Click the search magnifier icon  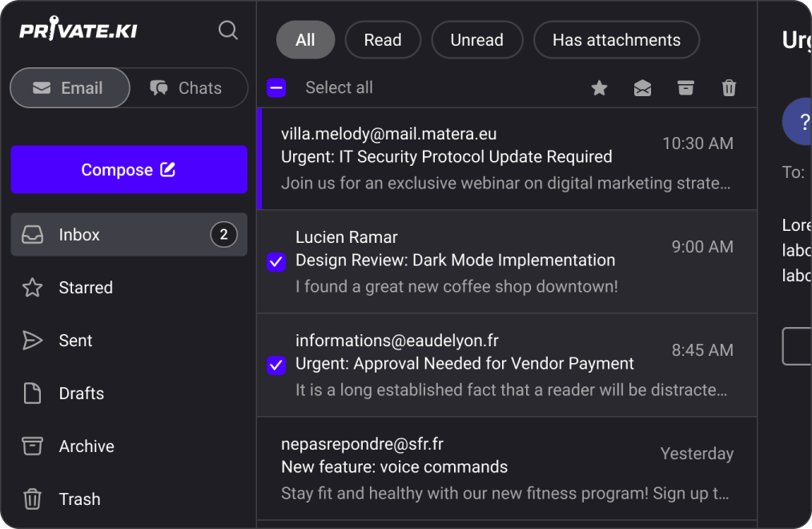point(228,30)
